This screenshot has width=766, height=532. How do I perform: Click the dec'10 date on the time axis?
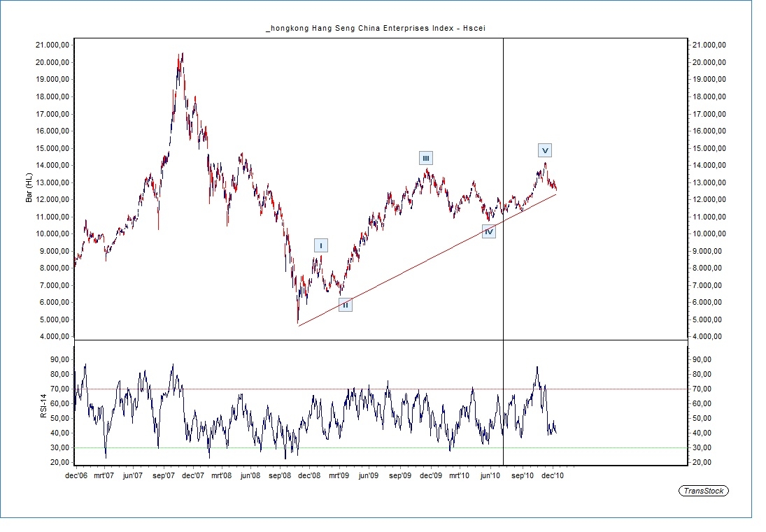[553, 475]
